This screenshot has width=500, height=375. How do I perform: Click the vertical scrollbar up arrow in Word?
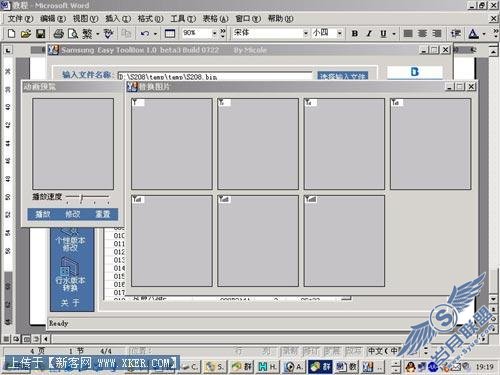[494, 51]
